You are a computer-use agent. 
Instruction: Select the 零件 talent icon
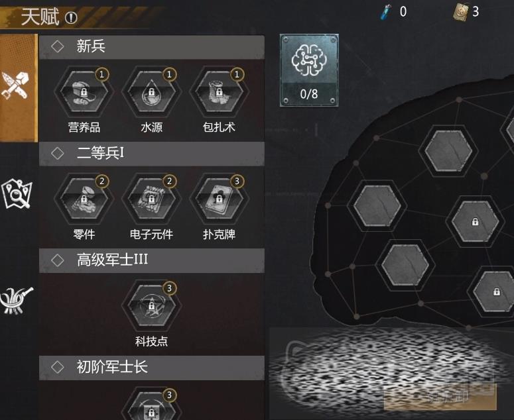click(84, 199)
